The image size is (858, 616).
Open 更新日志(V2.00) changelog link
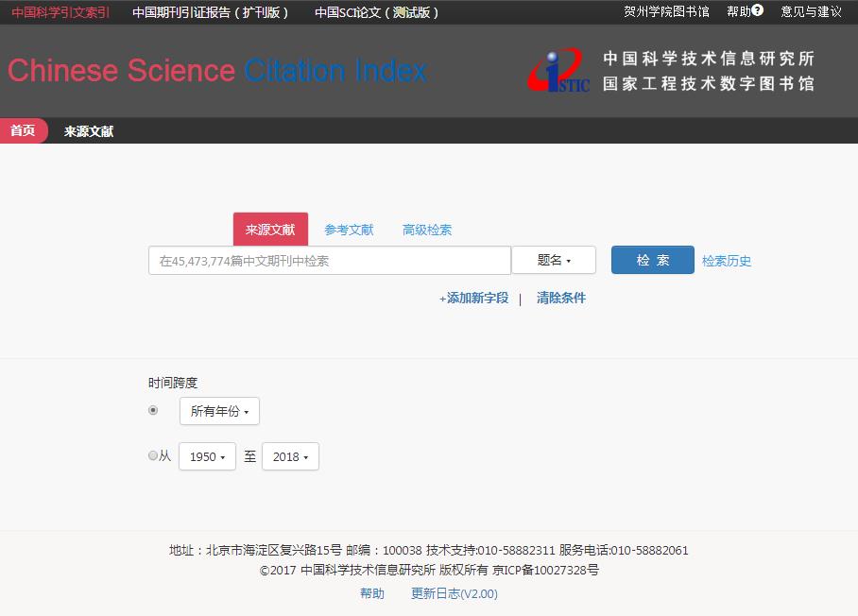[x=455, y=593]
